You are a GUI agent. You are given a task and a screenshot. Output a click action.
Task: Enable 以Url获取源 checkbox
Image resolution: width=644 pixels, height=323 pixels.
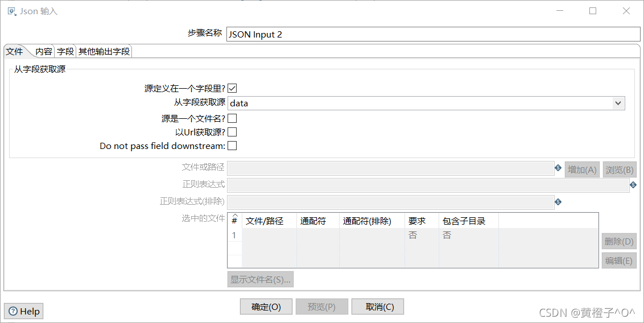tap(232, 132)
